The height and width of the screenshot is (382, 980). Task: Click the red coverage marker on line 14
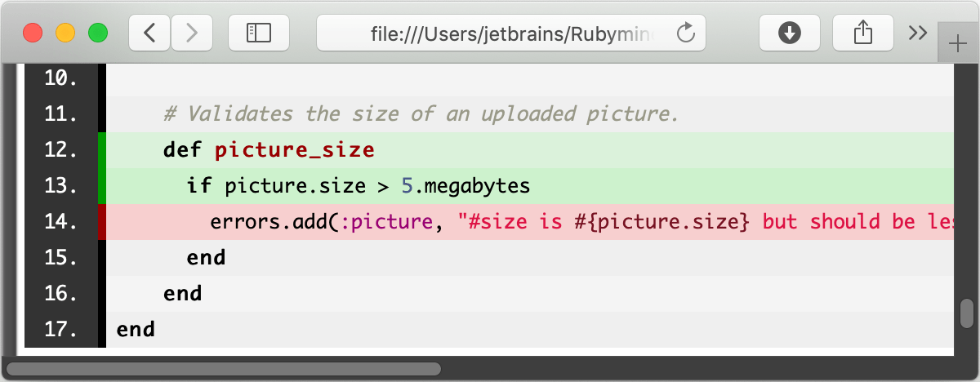coord(101,222)
